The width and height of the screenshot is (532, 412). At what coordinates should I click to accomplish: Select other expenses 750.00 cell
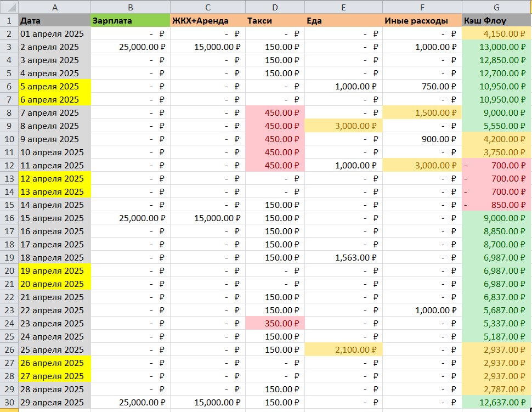pos(422,86)
